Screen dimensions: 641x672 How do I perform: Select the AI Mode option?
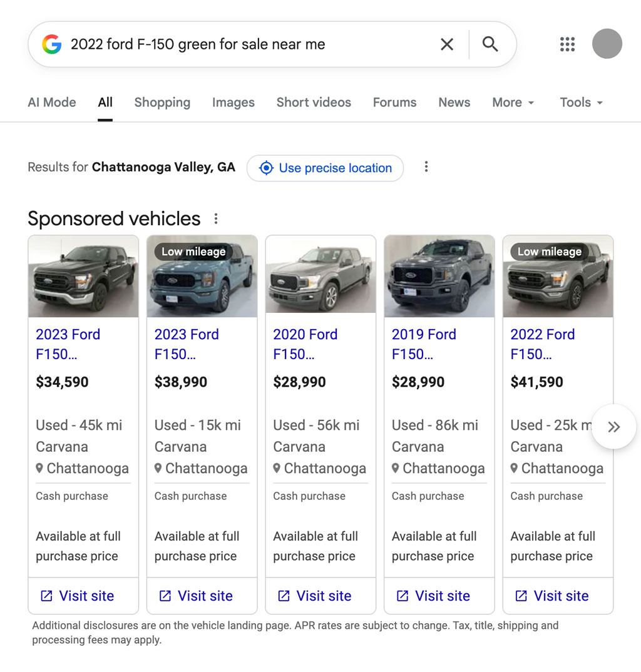pyautogui.click(x=52, y=102)
